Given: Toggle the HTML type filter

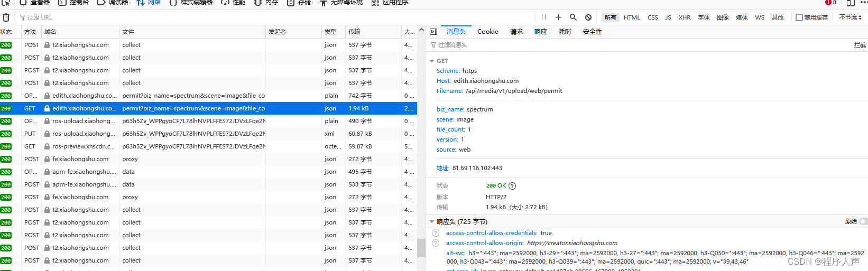Looking at the screenshot, I should [632, 17].
